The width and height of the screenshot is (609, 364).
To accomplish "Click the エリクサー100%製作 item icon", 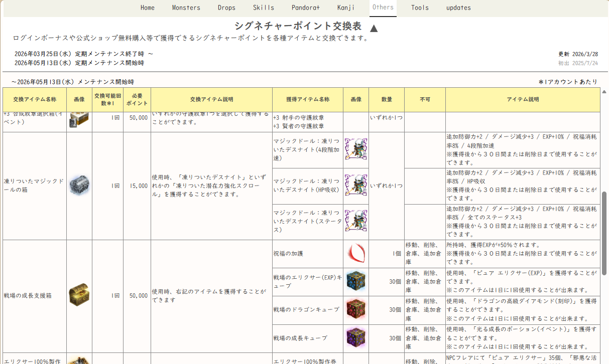I will (79, 359).
